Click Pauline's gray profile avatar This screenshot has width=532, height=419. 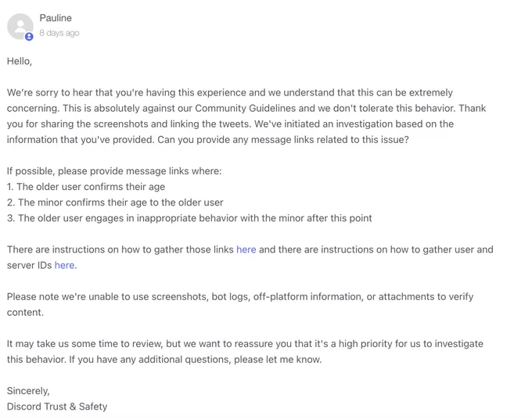pyautogui.click(x=20, y=27)
